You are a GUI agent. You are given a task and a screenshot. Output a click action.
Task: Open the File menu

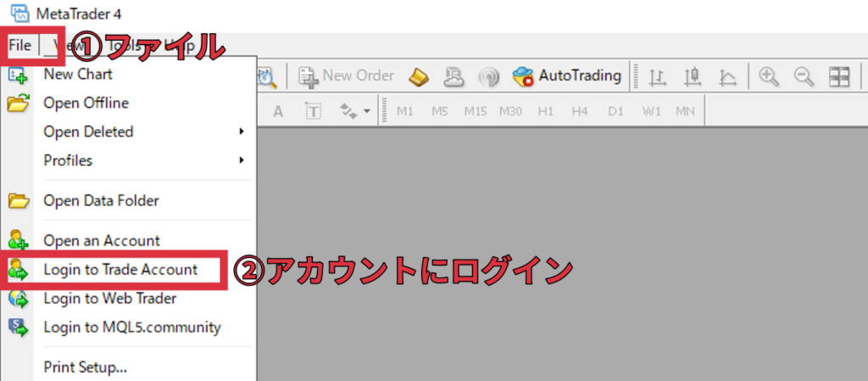point(20,46)
